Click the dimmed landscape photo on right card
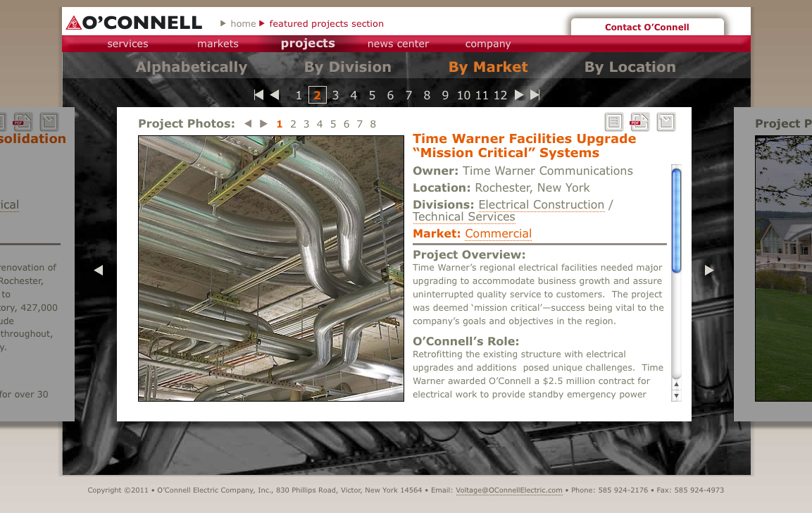Image resolution: width=812 pixels, height=513 pixels. pos(784,268)
